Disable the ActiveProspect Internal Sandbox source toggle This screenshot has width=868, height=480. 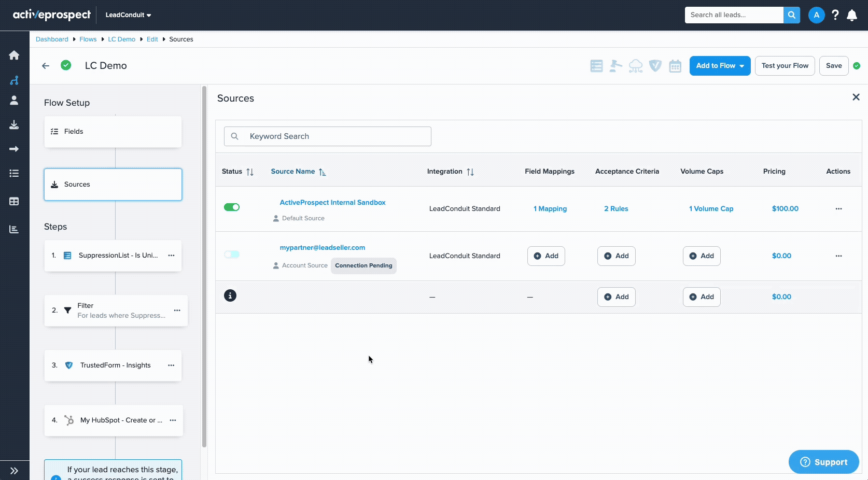click(232, 207)
